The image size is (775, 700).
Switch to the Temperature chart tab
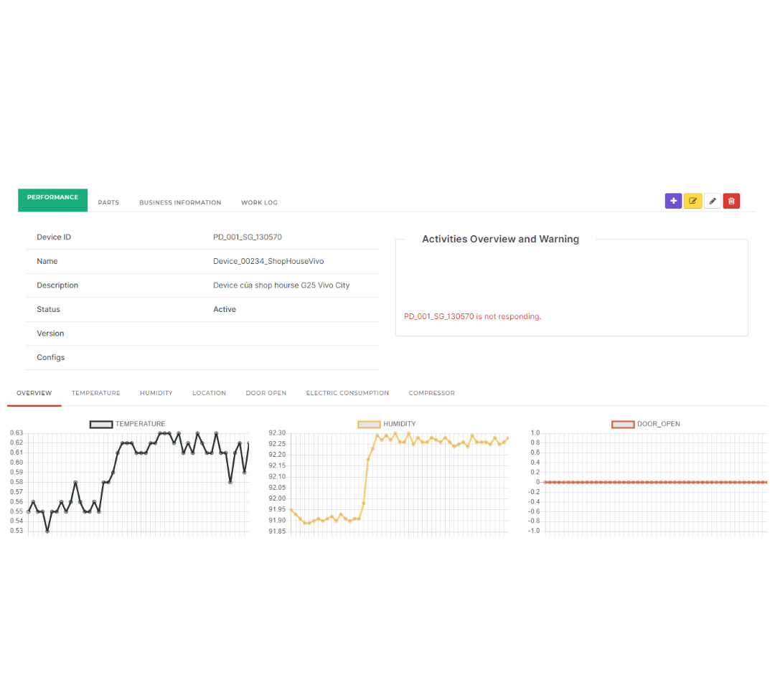pyautogui.click(x=95, y=393)
